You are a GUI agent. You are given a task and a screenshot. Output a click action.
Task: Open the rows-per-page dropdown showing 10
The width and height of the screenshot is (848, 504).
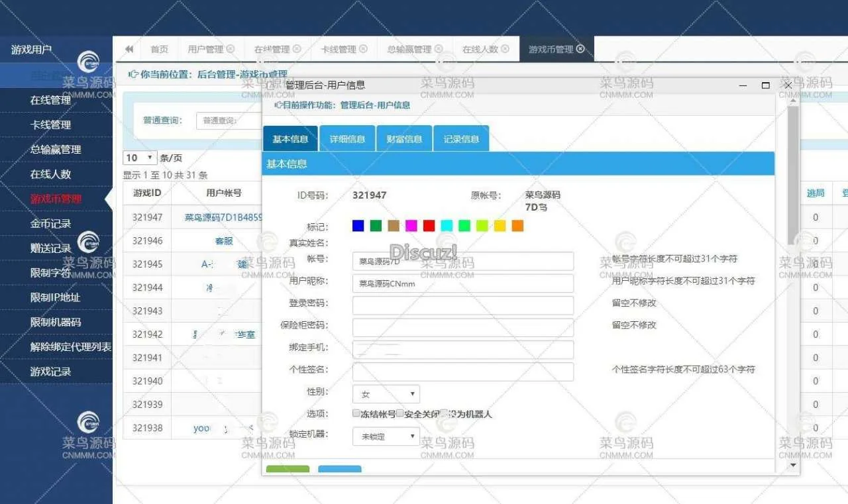tap(140, 158)
